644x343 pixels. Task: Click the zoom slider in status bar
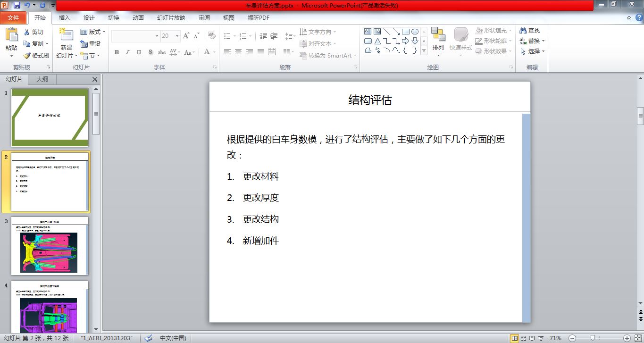pyautogui.click(x=593, y=338)
